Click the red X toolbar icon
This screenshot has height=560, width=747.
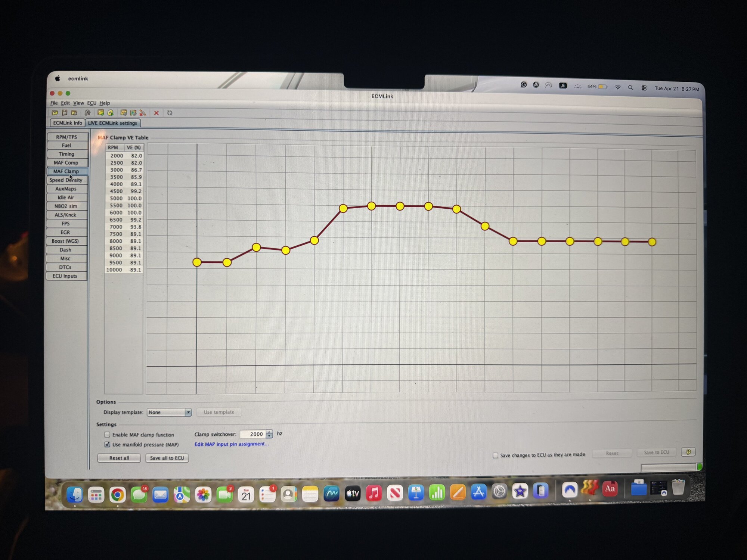coord(156,113)
